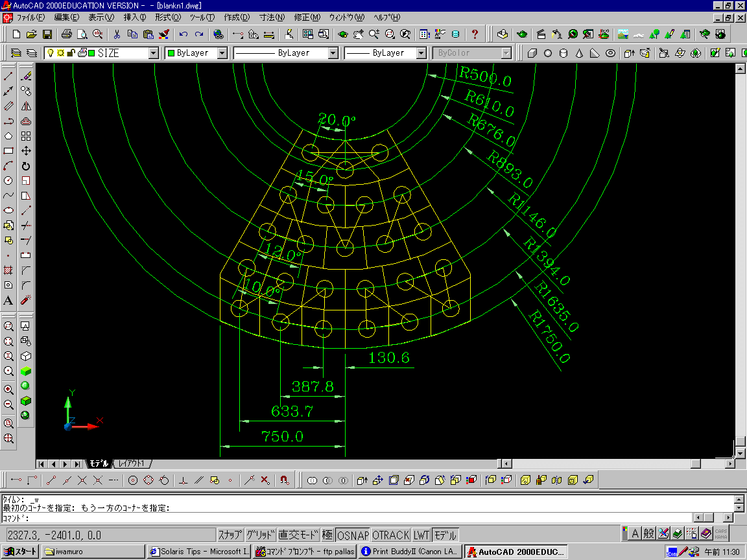This screenshot has width=747, height=560.
Task: Open a file with the Open icon
Action: click(x=31, y=34)
